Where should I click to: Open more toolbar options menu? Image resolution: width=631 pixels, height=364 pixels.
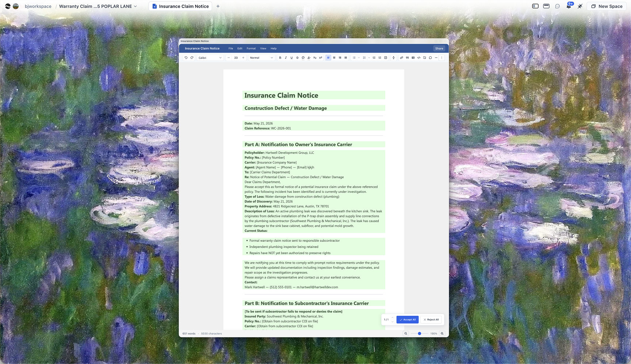(442, 58)
